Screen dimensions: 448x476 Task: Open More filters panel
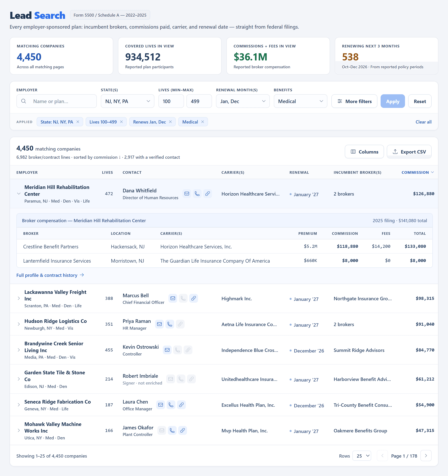354,101
